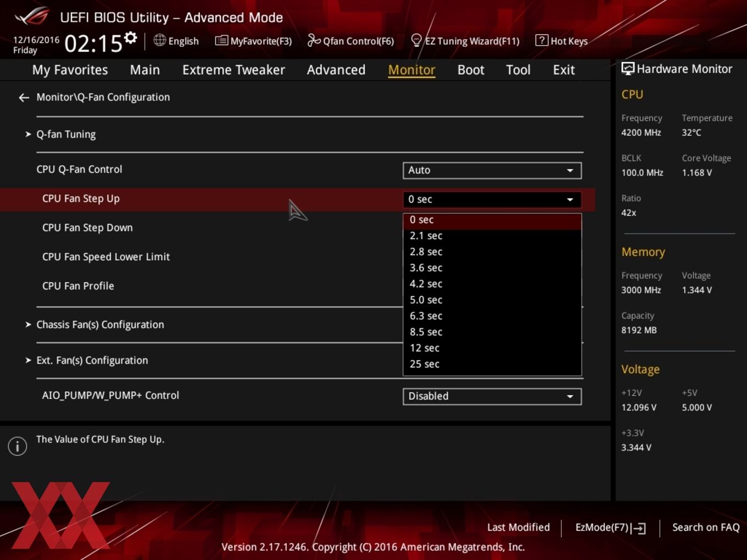Click the EZ Tuning Wizard lightbulb icon

(416, 40)
